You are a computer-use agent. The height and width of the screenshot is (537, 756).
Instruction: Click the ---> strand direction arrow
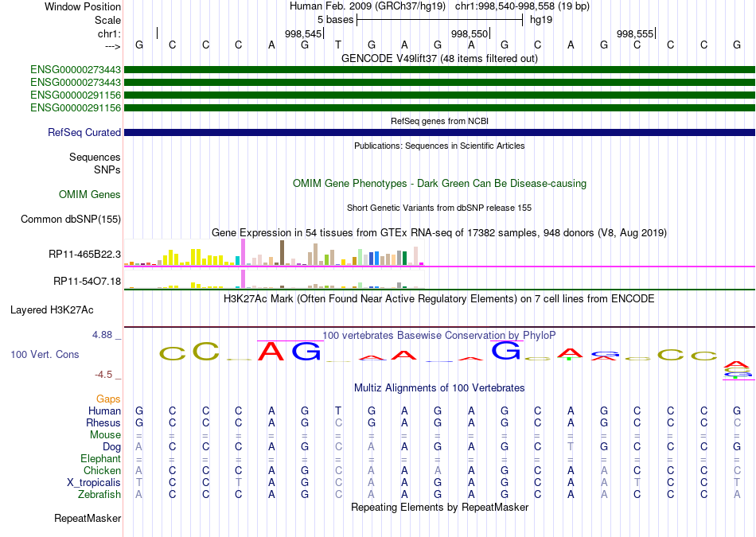coord(113,46)
